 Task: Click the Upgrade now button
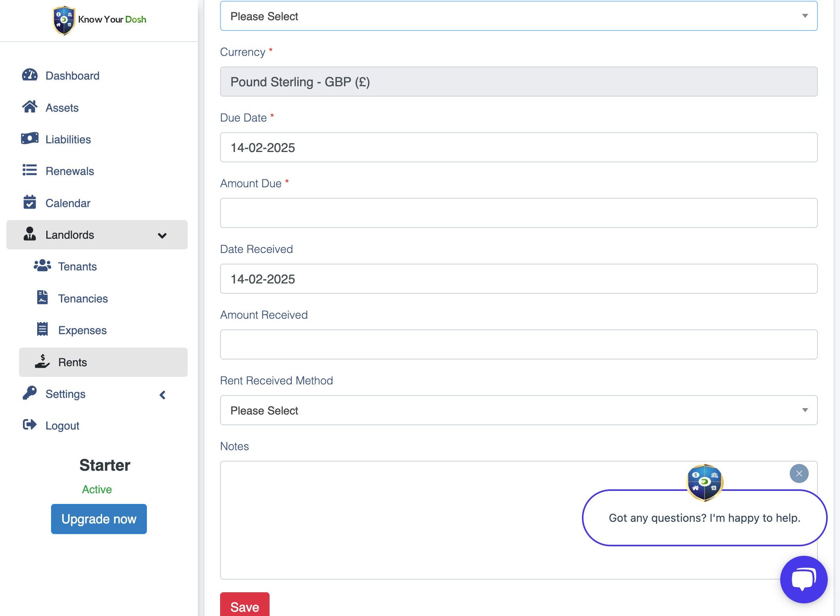(x=99, y=519)
